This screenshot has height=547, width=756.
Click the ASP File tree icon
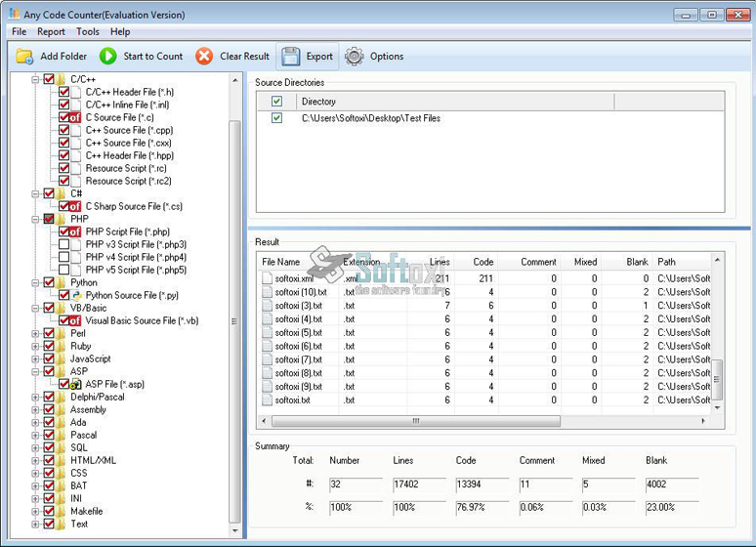click(x=73, y=385)
